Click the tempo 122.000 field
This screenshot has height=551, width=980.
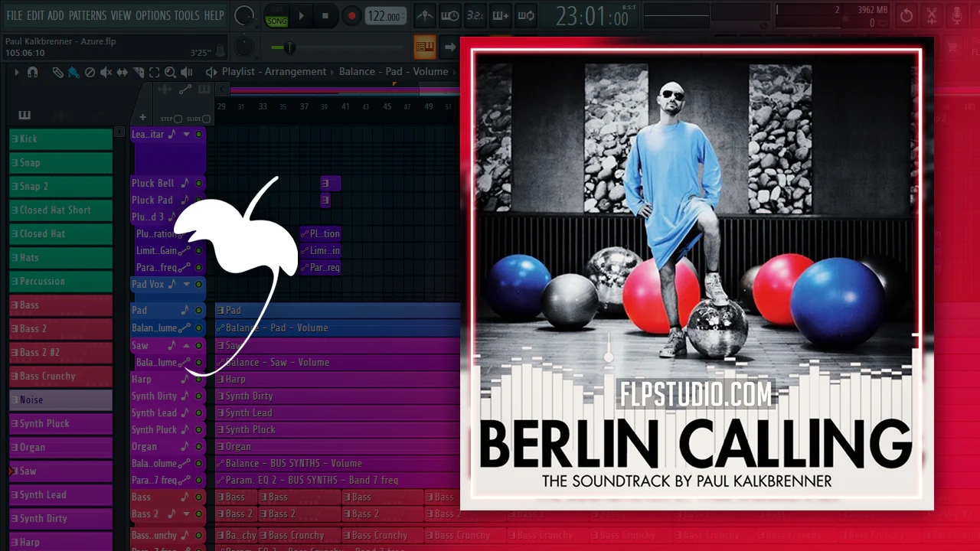click(x=384, y=16)
